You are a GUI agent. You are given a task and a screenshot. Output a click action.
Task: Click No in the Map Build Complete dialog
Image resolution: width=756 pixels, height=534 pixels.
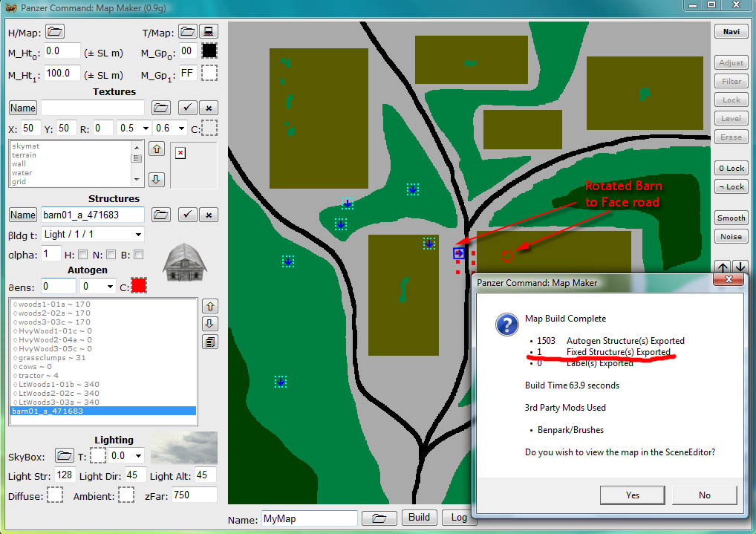coord(705,495)
